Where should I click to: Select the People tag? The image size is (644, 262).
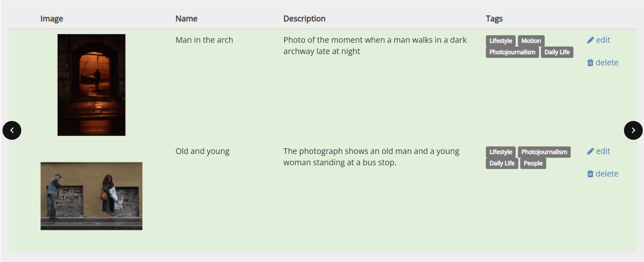[533, 164]
